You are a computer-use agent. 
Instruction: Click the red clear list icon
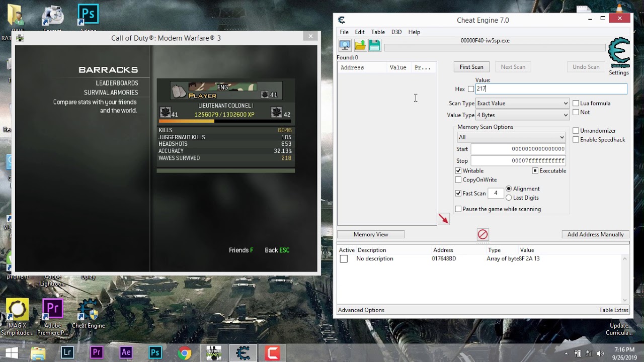[x=482, y=234]
